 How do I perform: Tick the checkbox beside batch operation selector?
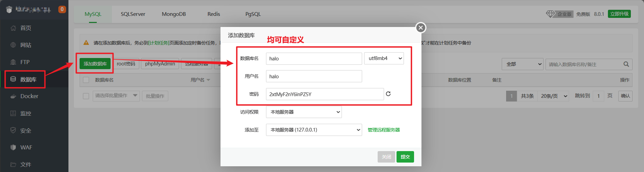[x=86, y=96]
